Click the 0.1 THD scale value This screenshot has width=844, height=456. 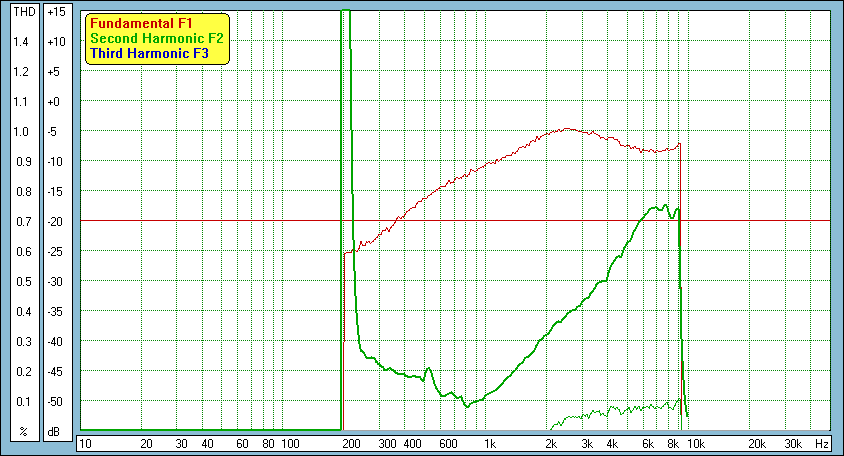21,401
